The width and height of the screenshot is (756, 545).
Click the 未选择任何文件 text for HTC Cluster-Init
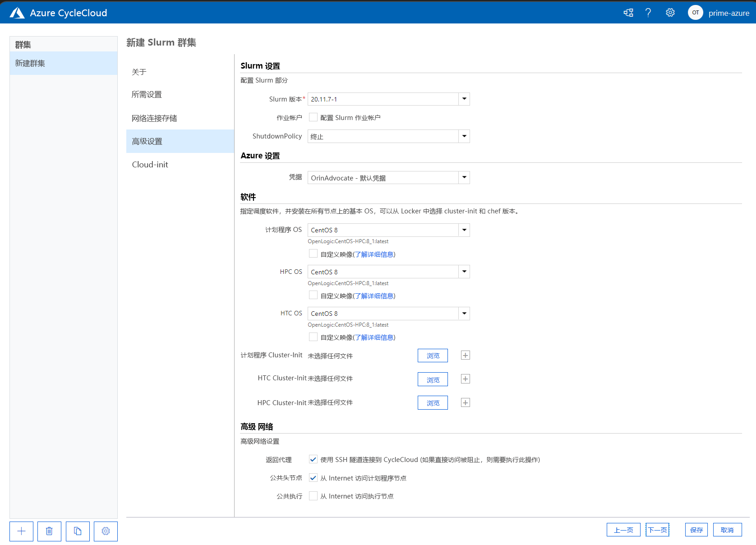click(330, 379)
